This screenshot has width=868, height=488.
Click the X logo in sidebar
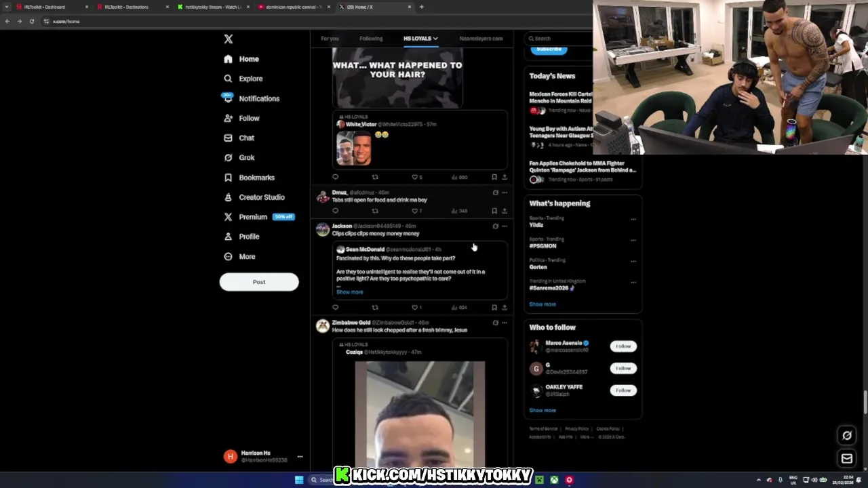coord(229,39)
